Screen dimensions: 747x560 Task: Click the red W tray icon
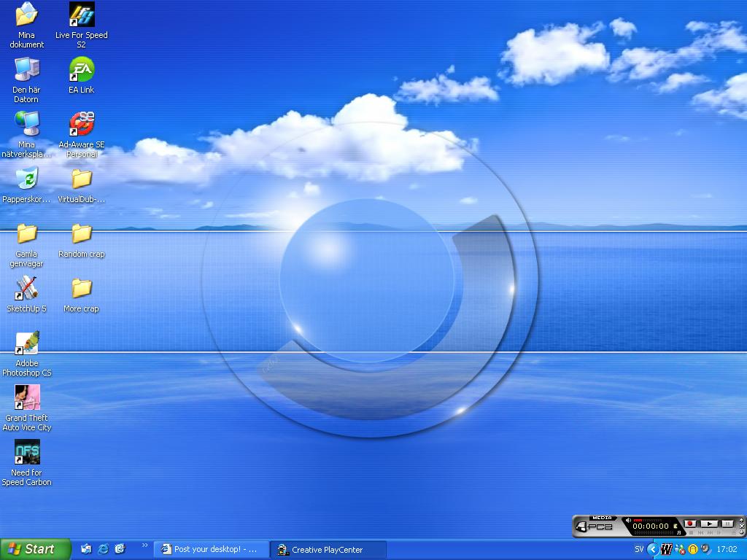pos(667,550)
